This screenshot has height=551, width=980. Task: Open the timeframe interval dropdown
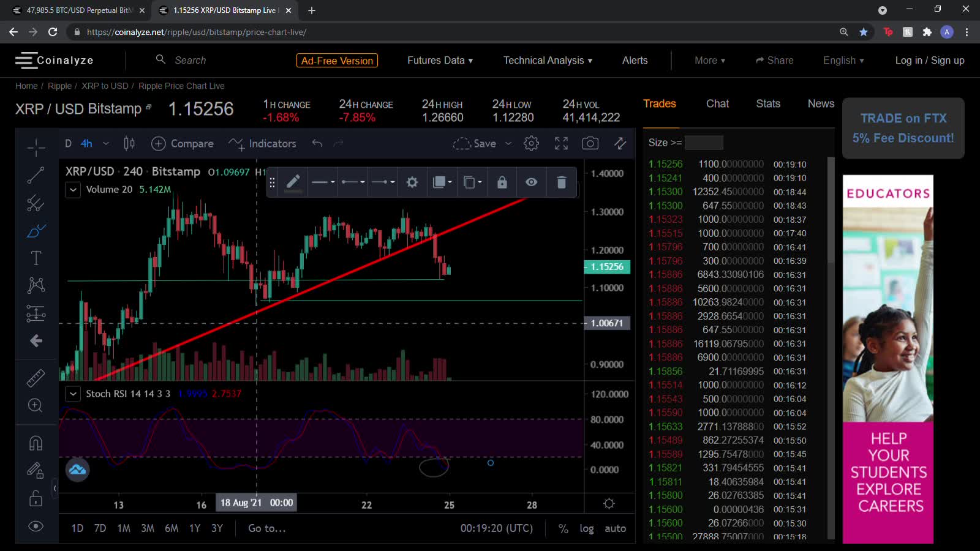point(106,143)
